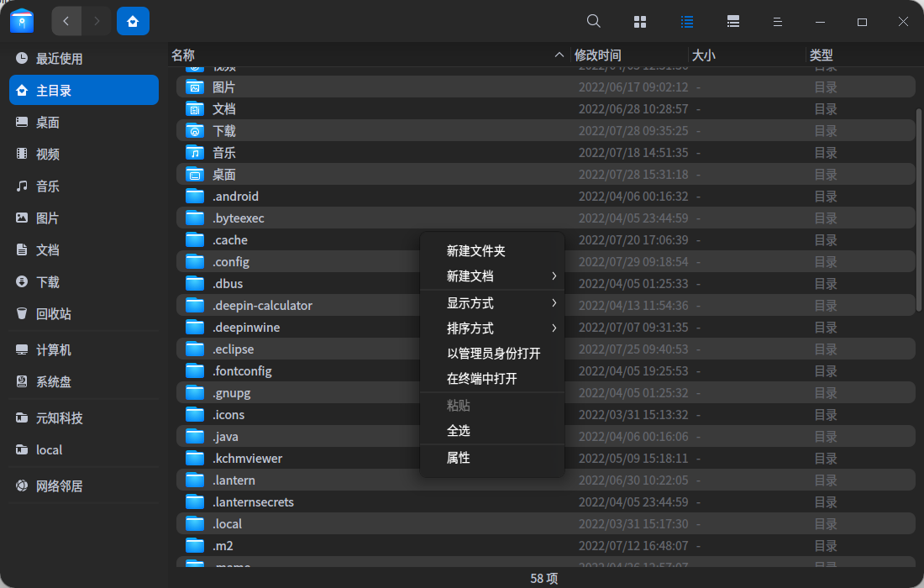This screenshot has width=924, height=588.
Task: Sort by 修改时间 column header
Action: coord(629,55)
